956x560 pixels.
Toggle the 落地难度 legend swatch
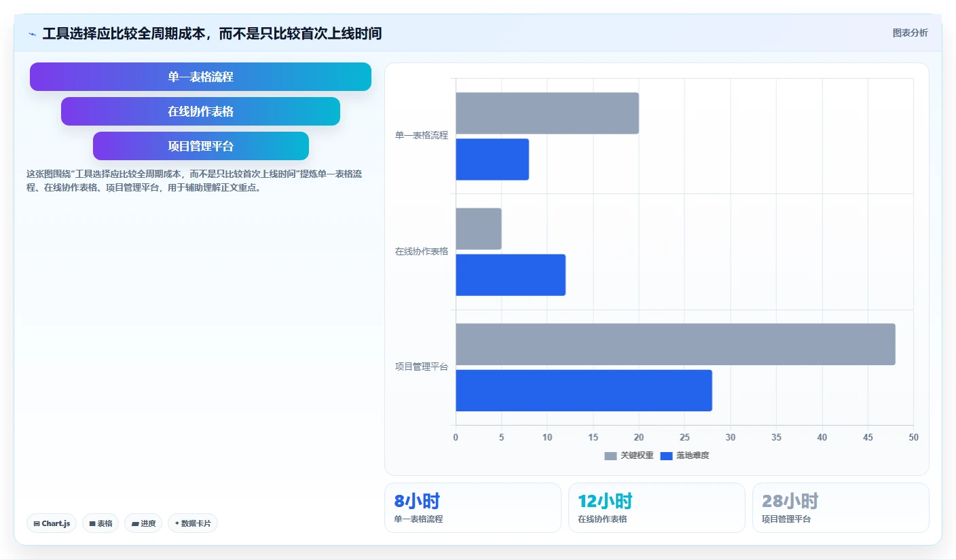pyautogui.click(x=666, y=455)
